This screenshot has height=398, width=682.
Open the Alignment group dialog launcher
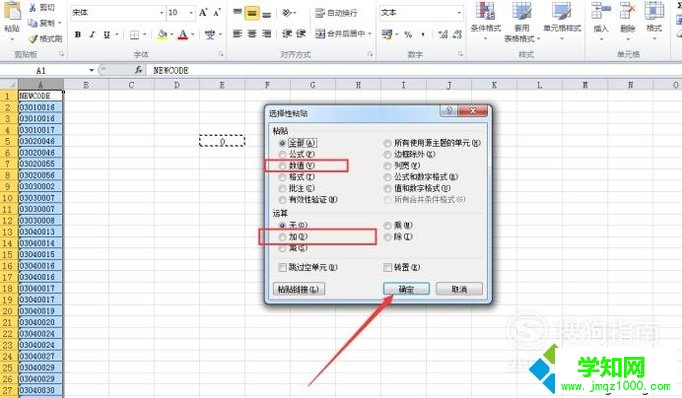pyautogui.click(x=370, y=54)
